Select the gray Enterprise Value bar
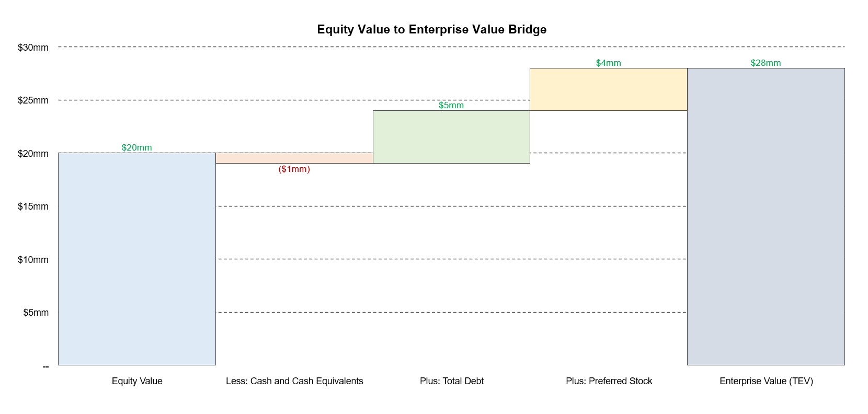Viewport: 868px width, 414px height. (x=766, y=216)
